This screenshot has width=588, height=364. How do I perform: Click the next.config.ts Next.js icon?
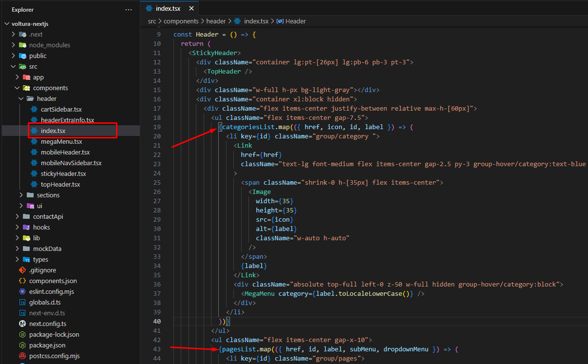22,324
